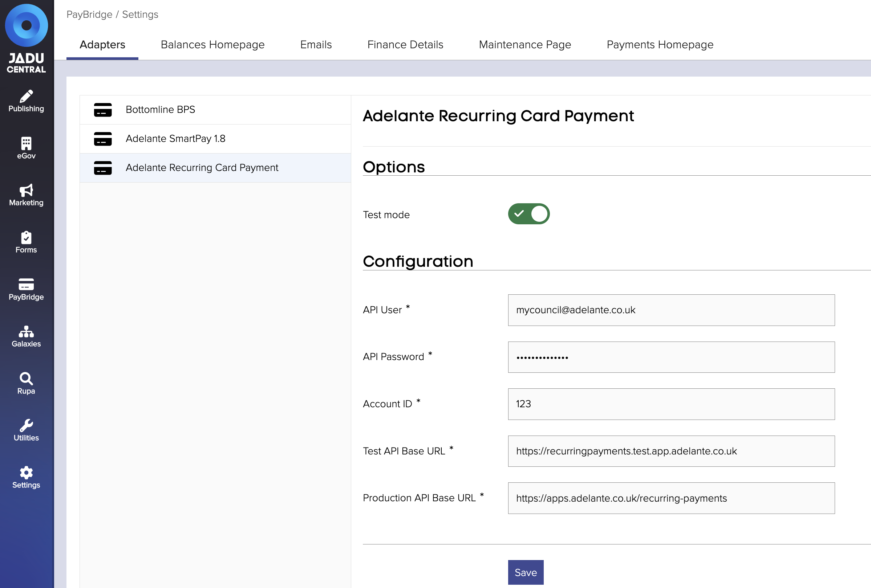This screenshot has width=871, height=588.
Task: Click the Test API Base URL label
Action: (404, 451)
